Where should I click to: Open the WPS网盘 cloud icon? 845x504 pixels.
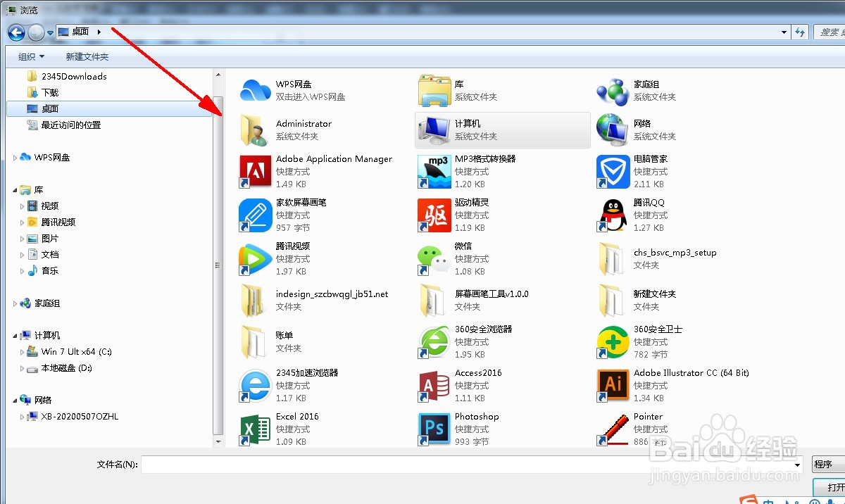point(256,90)
